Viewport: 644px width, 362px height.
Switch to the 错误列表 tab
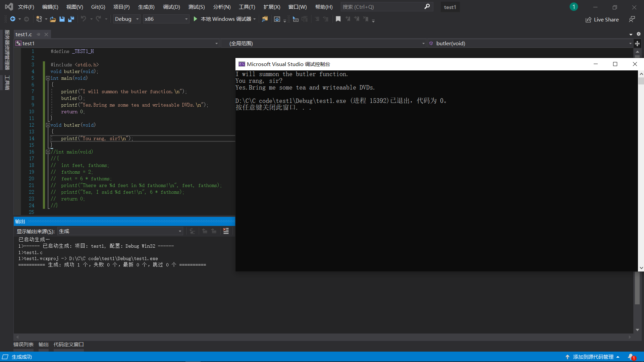click(x=23, y=344)
